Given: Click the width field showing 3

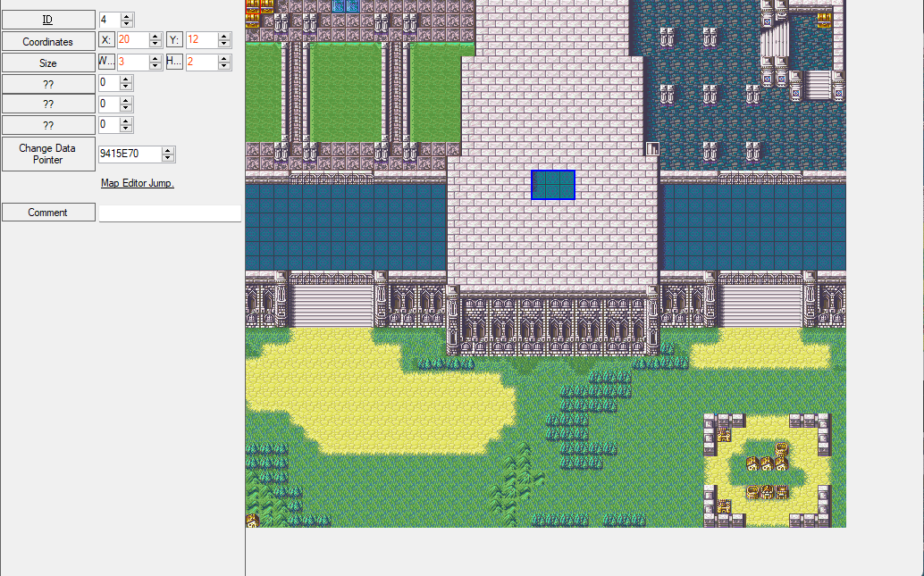Looking at the screenshot, I should coord(132,62).
